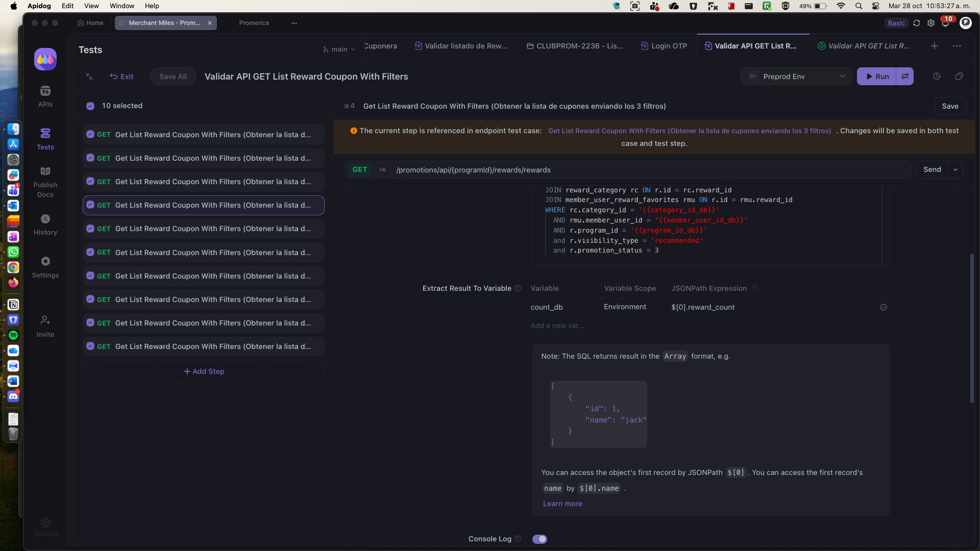The image size is (980, 551).
Task: Open the main branch dropdown
Action: [339, 49]
